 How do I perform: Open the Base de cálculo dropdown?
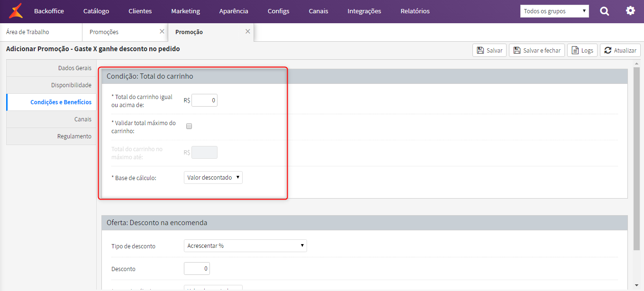coord(213,177)
